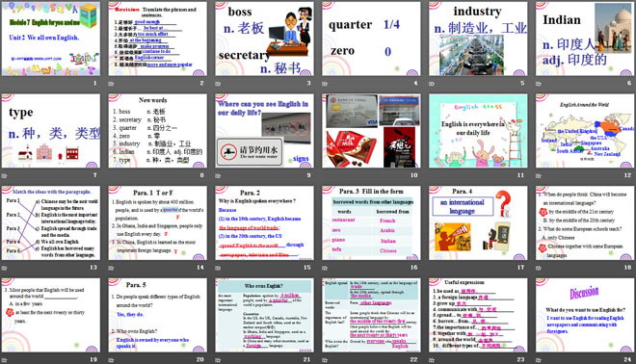
Task: Click the animation star beneath slide 17
Action: pyautogui.click(x=432, y=268)
